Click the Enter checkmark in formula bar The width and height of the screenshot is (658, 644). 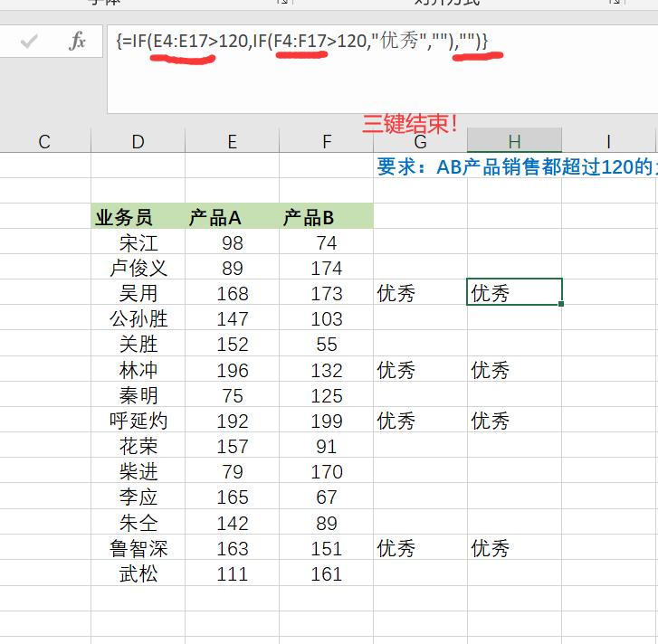pyautogui.click(x=29, y=41)
